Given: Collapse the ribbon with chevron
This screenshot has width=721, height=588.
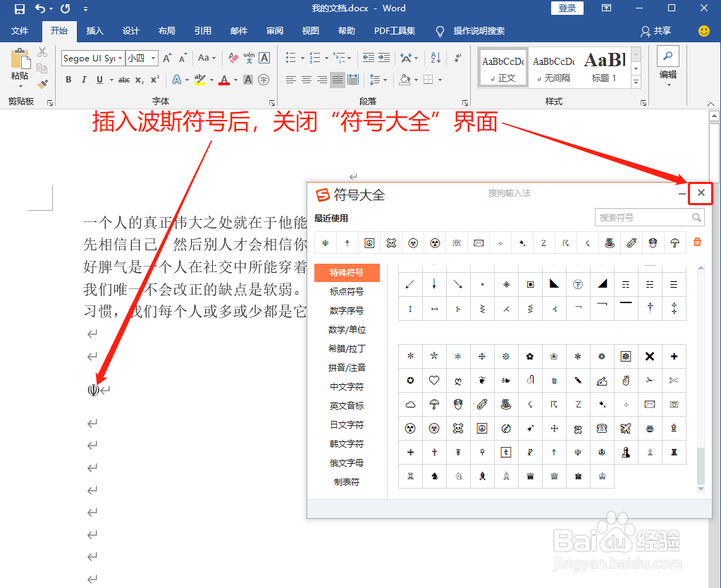Looking at the screenshot, I should [710, 103].
